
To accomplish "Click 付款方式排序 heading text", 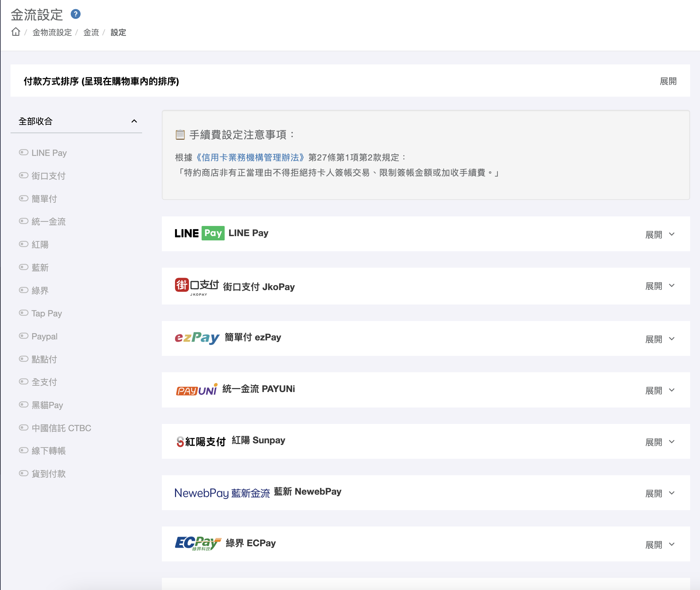I will coord(101,81).
